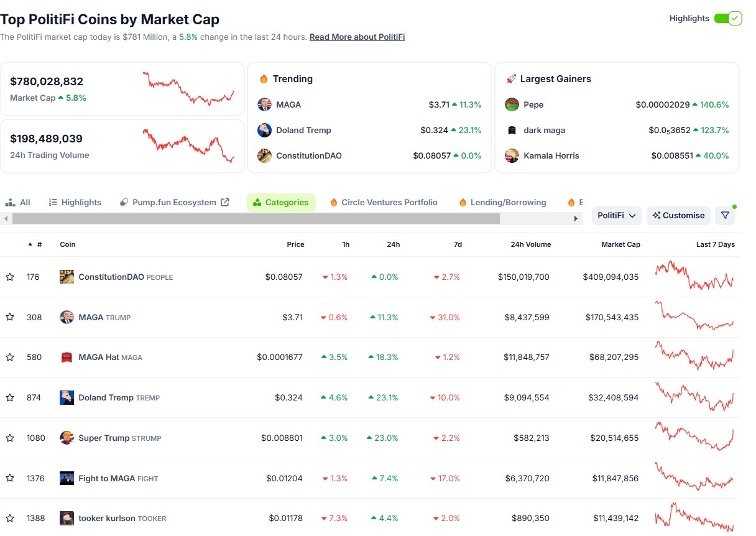This screenshot has height=536, width=756.
Task: Open Kamala Horris gainer link
Action: (x=551, y=155)
